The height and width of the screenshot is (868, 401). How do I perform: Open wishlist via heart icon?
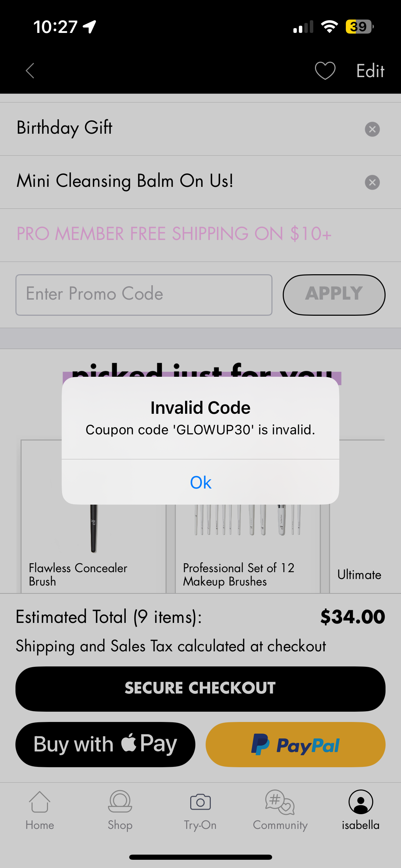click(325, 71)
